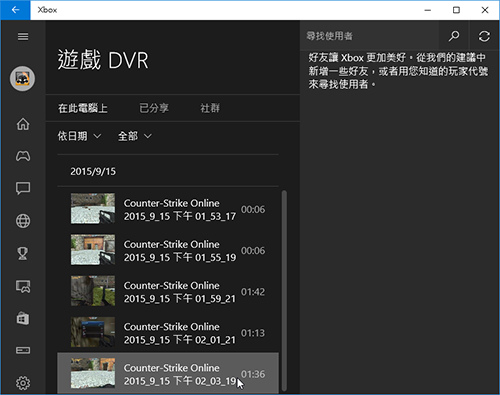The width and height of the screenshot is (500, 395).
Task: Open the 全部 filter dropdown
Action: 135,136
